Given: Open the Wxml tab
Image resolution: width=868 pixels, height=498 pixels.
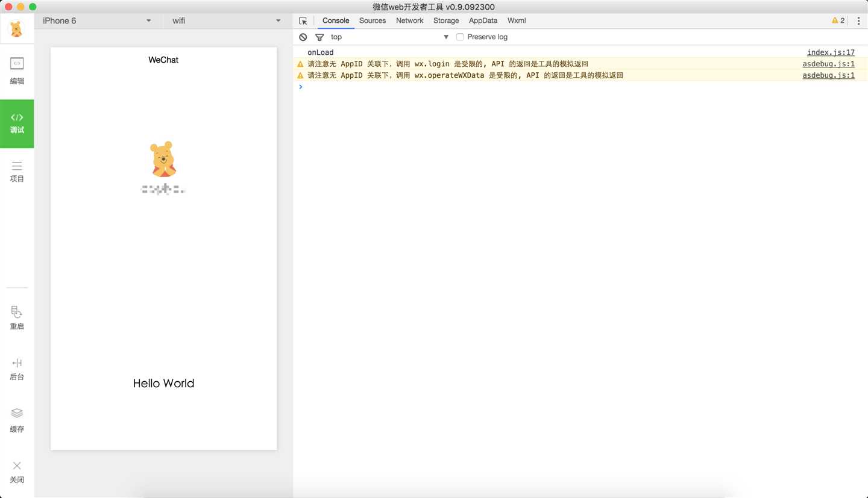Looking at the screenshot, I should click(517, 20).
